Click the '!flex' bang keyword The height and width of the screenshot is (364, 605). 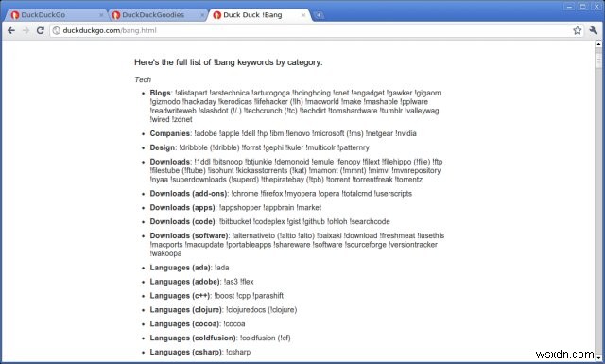coord(247,282)
